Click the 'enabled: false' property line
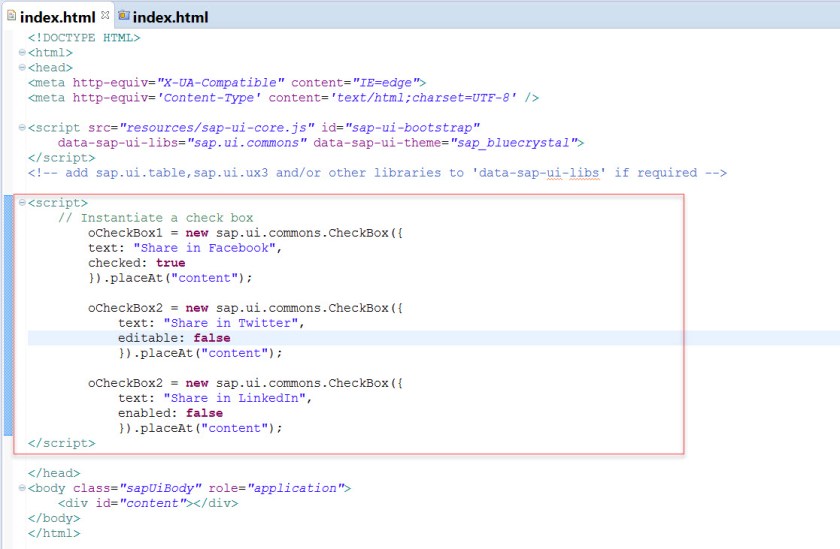840x549 pixels. (170, 412)
